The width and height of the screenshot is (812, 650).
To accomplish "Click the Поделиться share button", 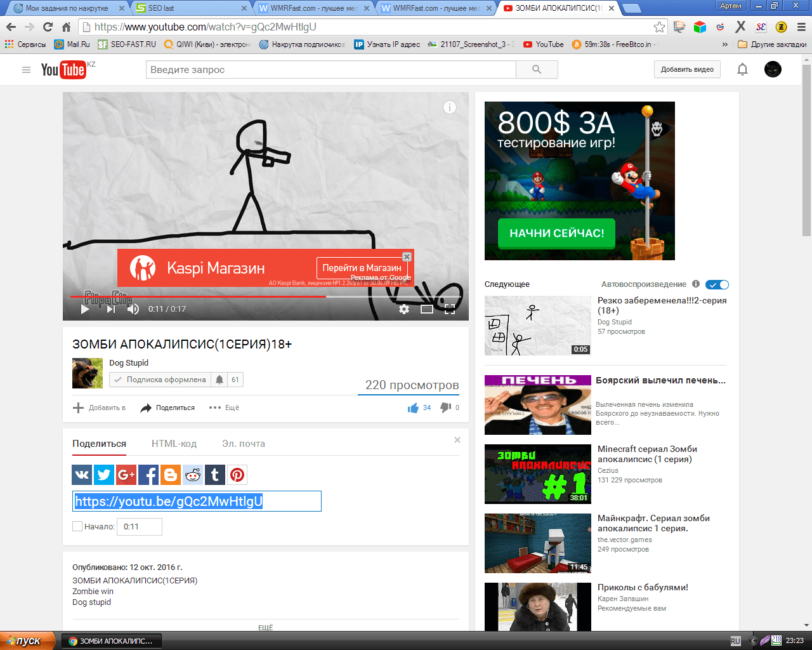I will click(167, 408).
